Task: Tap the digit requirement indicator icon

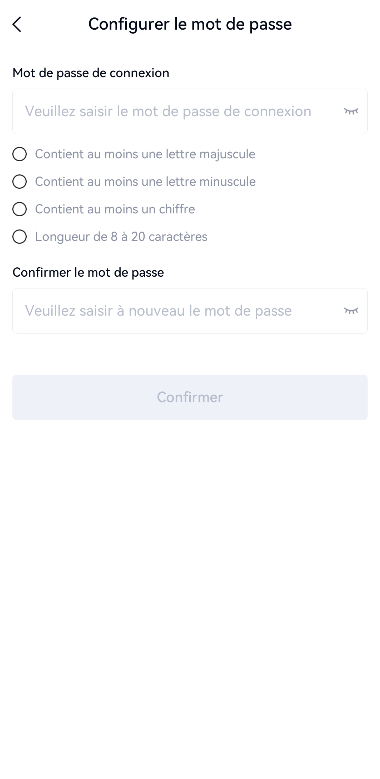Action: [x=19, y=209]
